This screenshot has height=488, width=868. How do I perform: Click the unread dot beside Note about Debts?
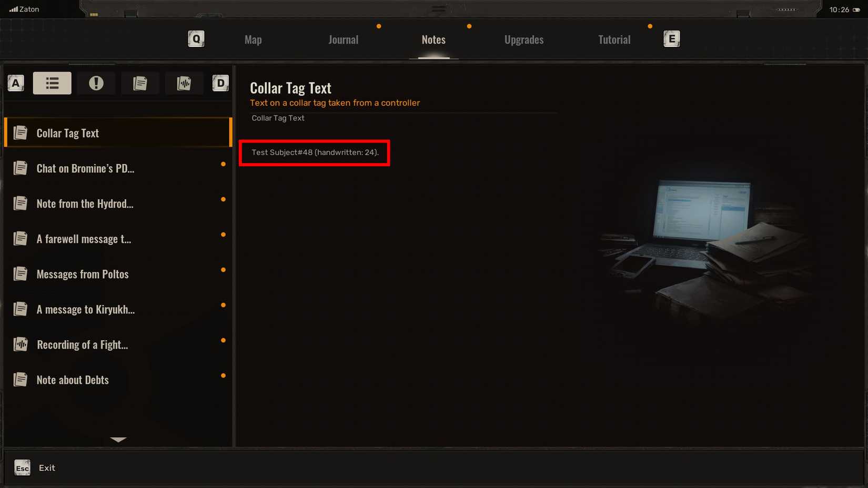224,375
